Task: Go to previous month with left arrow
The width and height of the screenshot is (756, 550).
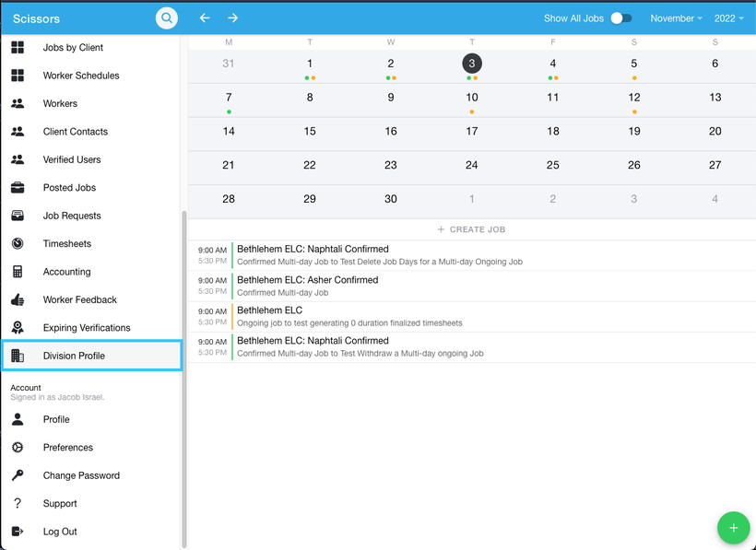Action: [205, 18]
